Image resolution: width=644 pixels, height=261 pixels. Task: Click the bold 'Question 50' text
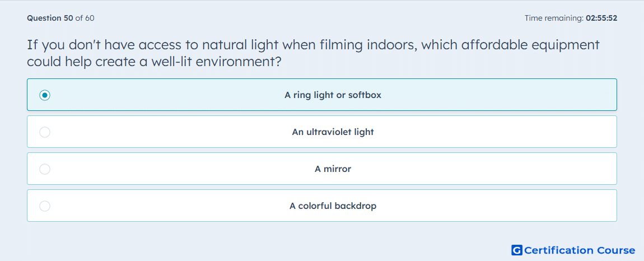50,18
